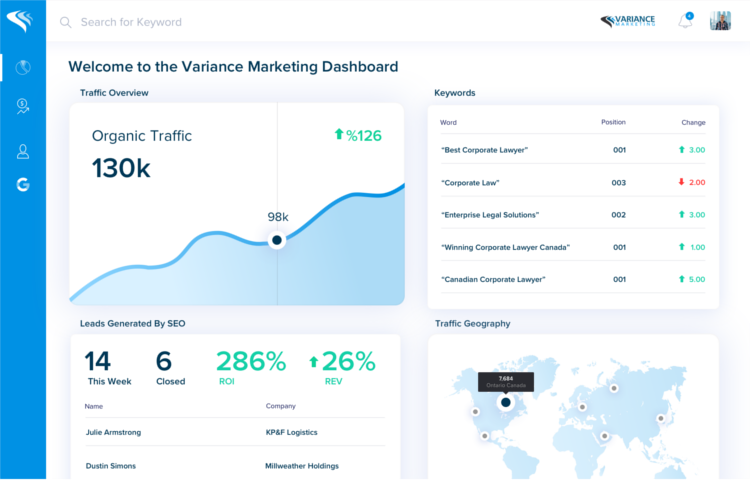Click the green %126 growth indicator

click(358, 136)
